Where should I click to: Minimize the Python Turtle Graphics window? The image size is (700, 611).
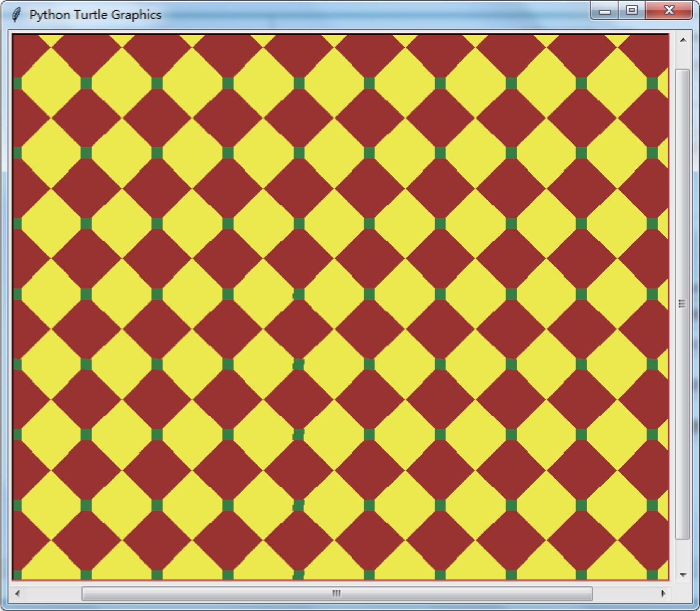[x=604, y=11]
